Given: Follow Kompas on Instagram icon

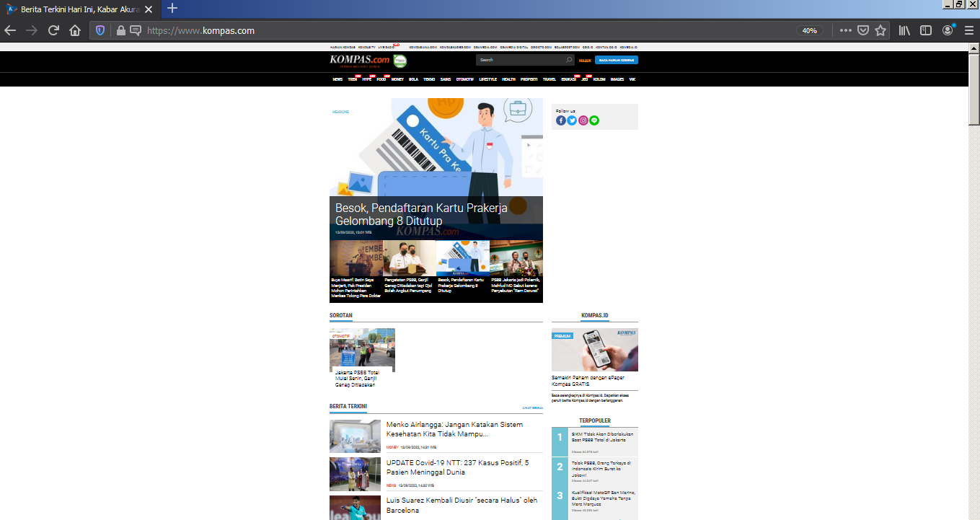Looking at the screenshot, I should pyautogui.click(x=583, y=120).
